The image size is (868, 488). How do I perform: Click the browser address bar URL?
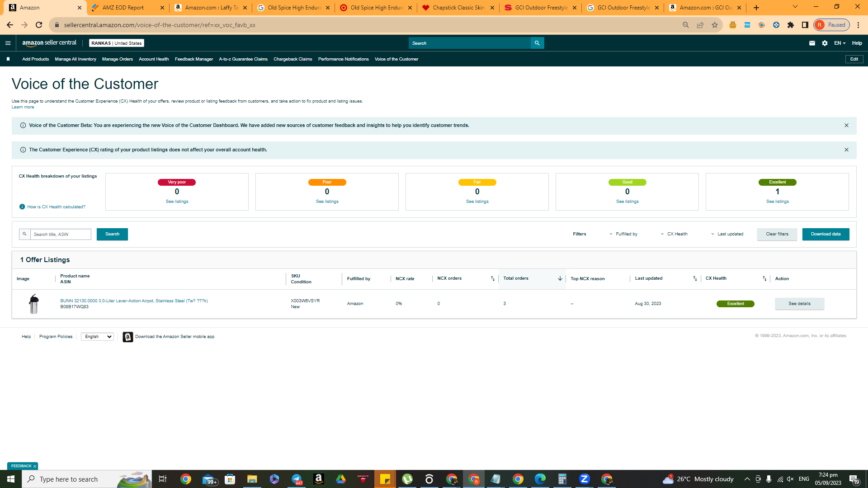tap(160, 25)
